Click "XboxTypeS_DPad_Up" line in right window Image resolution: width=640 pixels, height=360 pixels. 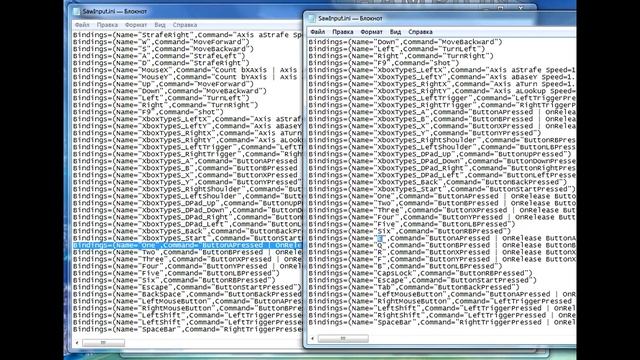pos(440,154)
